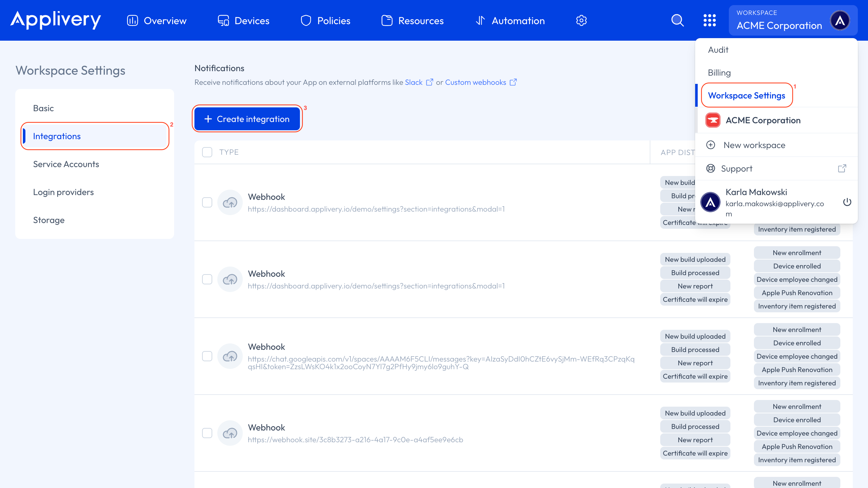Switch workspace to ACME Corporation in the menu
The width and height of the screenshot is (868, 488).
pos(763,120)
